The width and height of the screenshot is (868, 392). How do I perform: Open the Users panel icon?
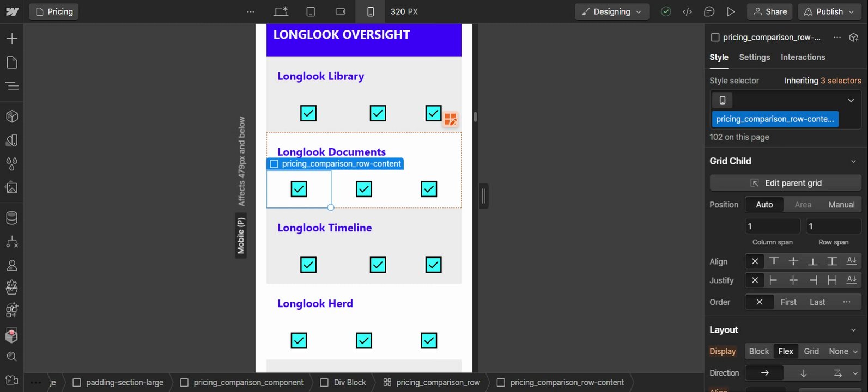pos(11,266)
